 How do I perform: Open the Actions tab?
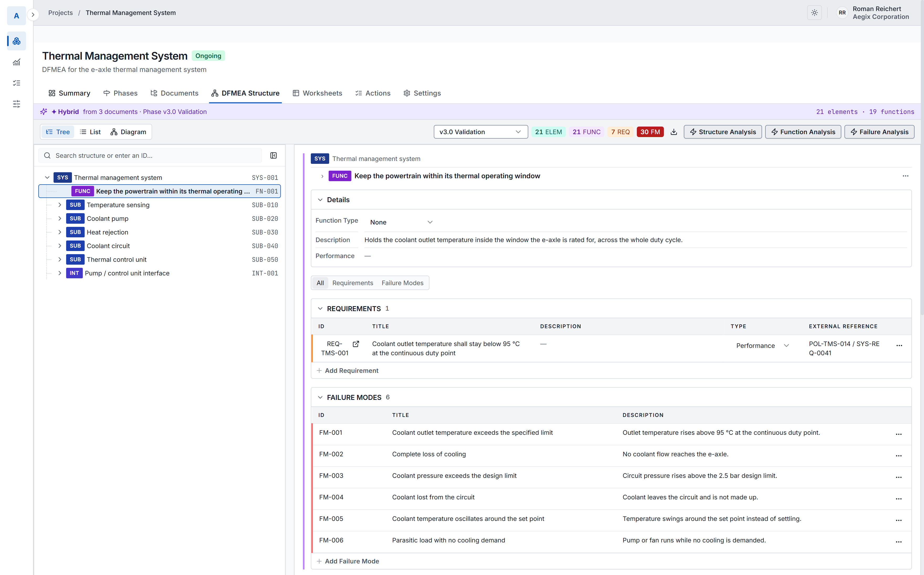coord(372,93)
